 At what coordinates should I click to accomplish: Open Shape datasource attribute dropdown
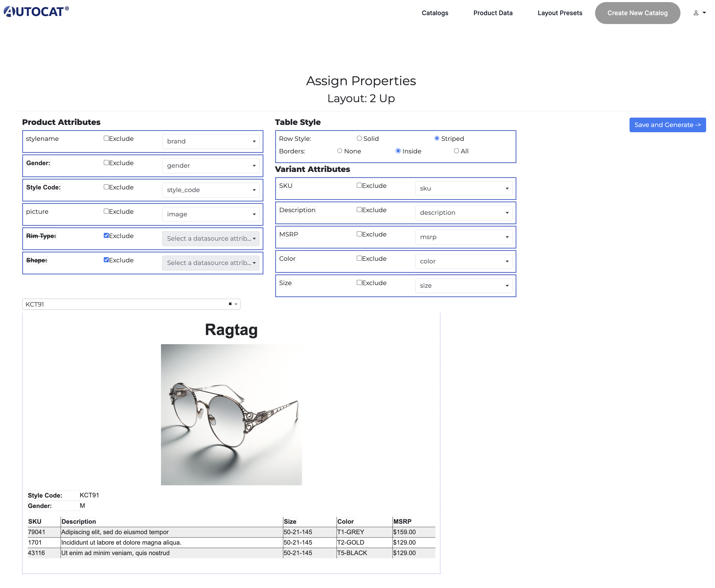click(x=210, y=262)
